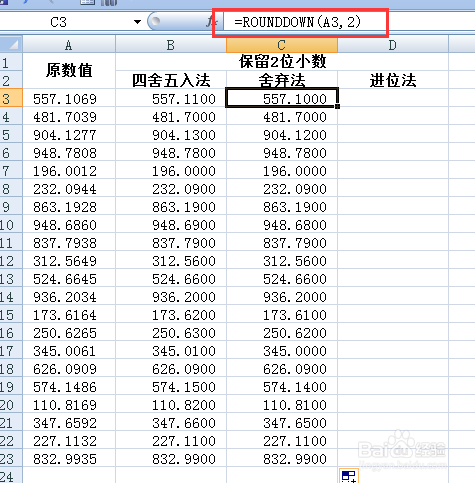Select cell containing 948.6860
Screen dimensions: 475x483
click(x=69, y=225)
